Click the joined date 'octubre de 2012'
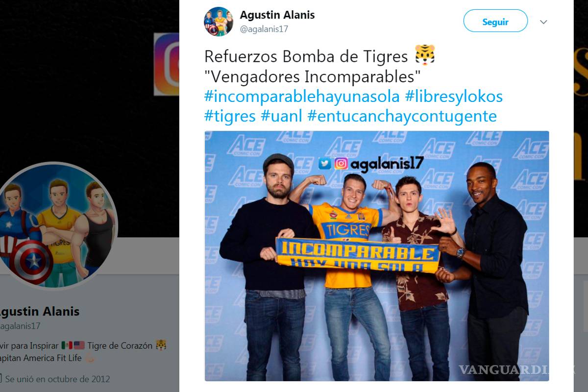Viewport: 588px width, 392px height. tap(75, 379)
